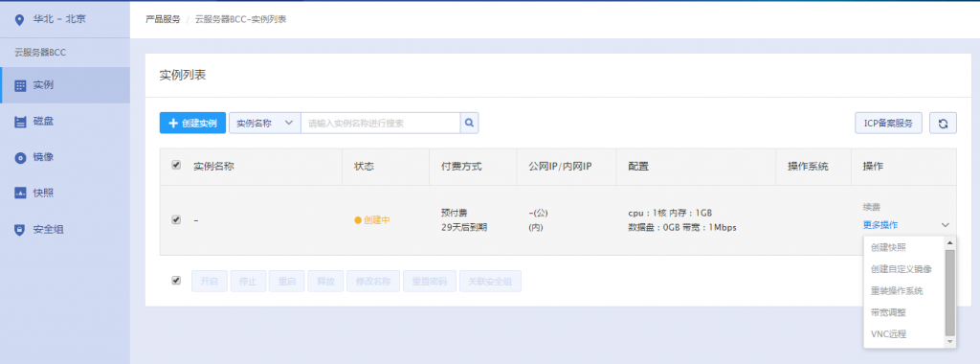
Task: Click the location pin icon beside 华北 - 北京
Action: [x=20, y=19]
